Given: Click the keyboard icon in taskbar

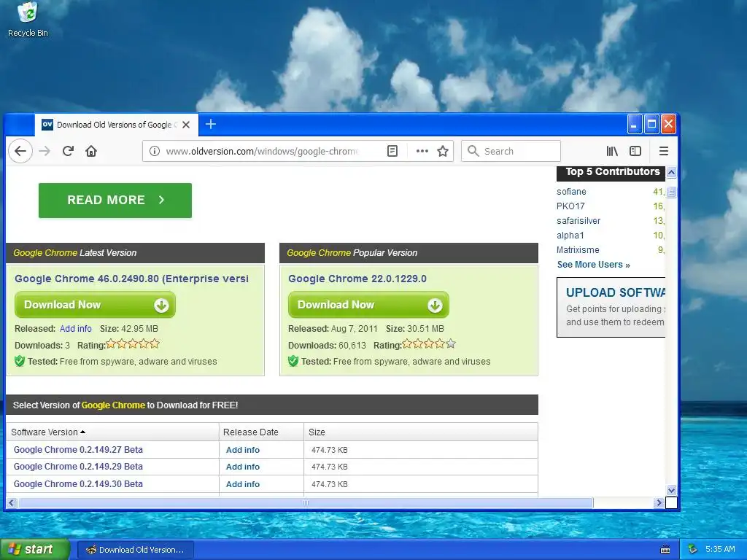Looking at the screenshot, I should click(x=665, y=550).
